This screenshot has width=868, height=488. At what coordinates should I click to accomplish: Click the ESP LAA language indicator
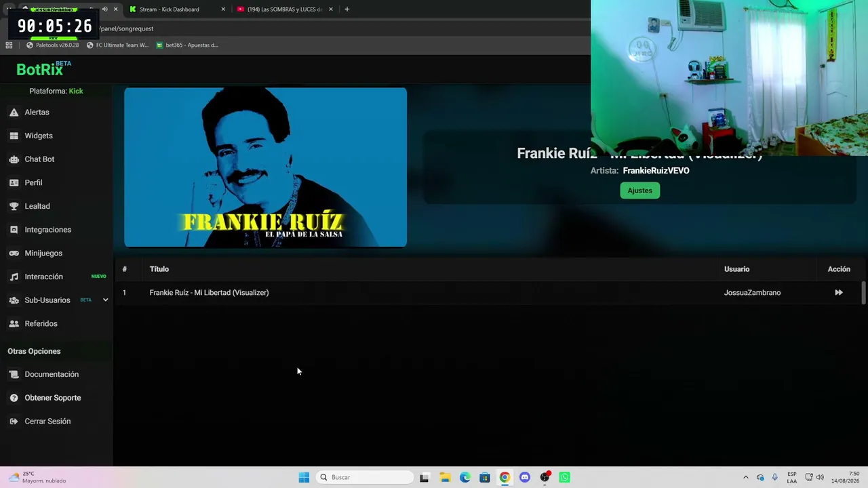(792, 478)
